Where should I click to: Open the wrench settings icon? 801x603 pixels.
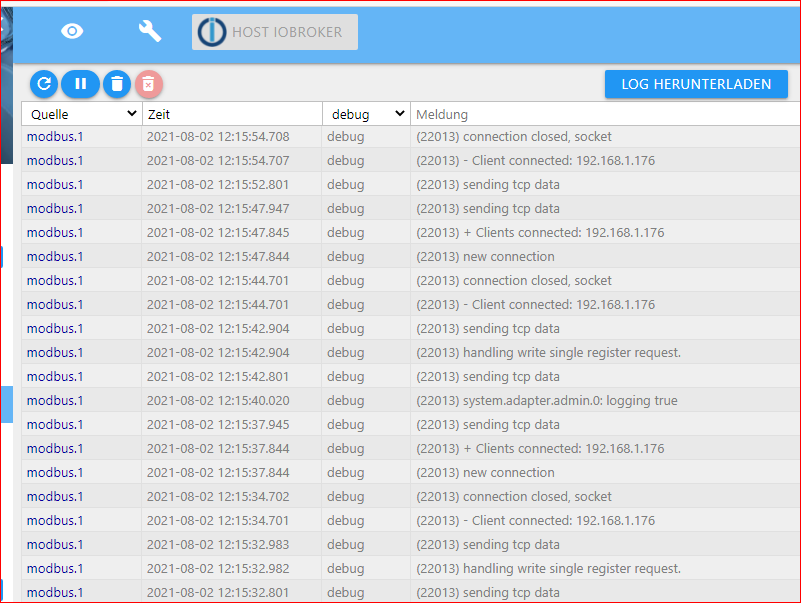(x=150, y=31)
